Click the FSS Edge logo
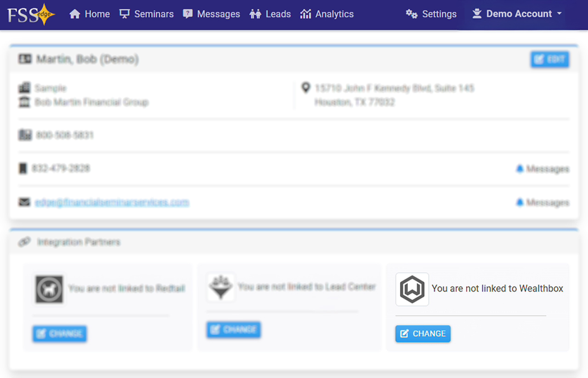588x378 pixels. pyautogui.click(x=31, y=14)
